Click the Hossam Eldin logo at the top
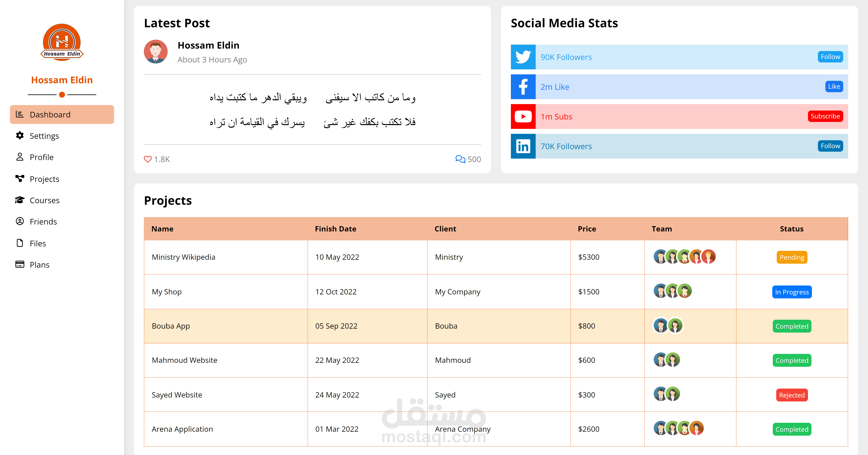 [62, 42]
